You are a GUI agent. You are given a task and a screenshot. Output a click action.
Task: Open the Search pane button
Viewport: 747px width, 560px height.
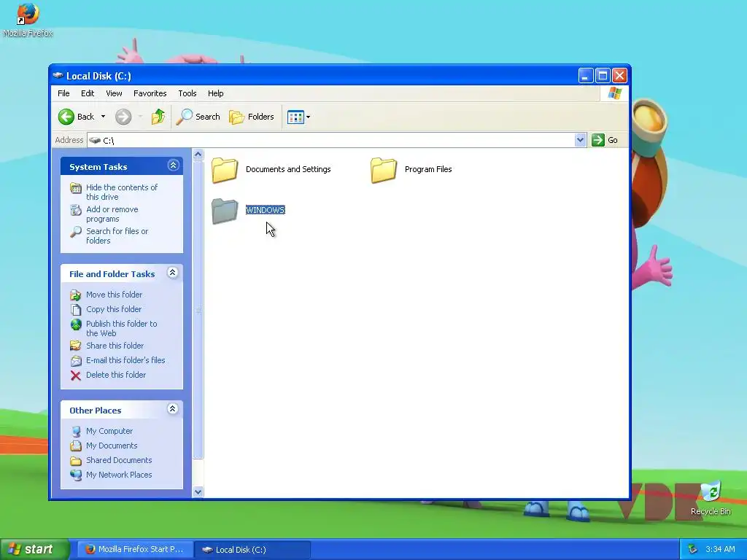(198, 117)
